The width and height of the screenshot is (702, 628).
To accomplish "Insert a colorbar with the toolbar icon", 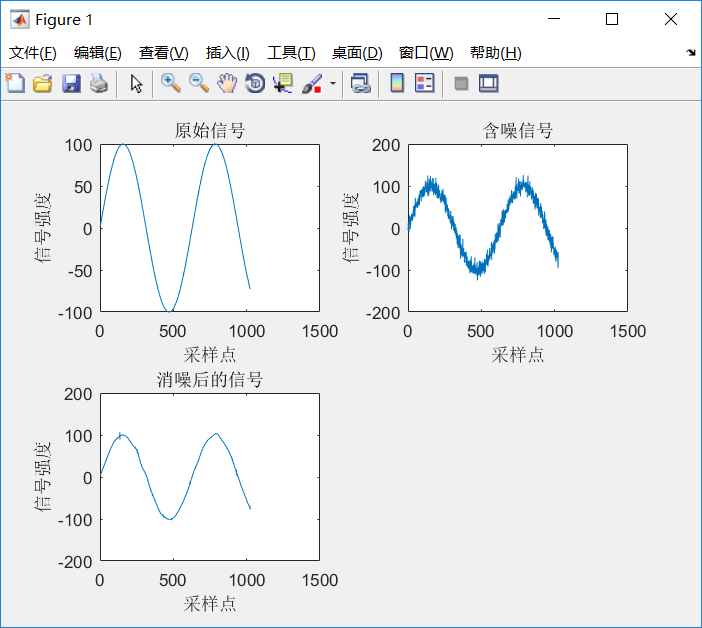I will pos(397,84).
